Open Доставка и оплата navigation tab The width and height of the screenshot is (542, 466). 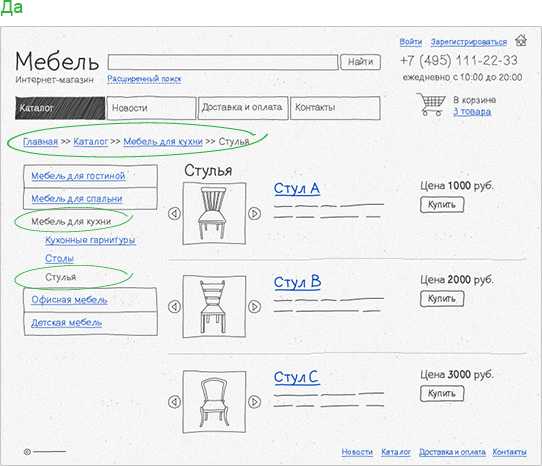(x=243, y=108)
